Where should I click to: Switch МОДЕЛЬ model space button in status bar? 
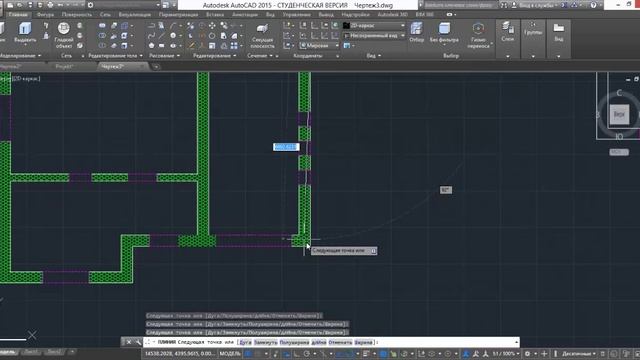[230, 353]
